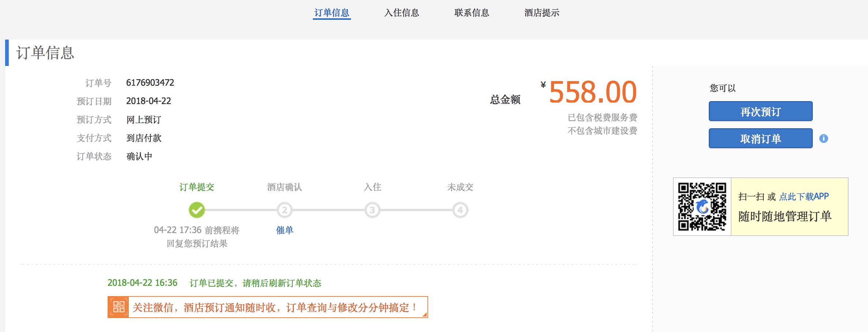Viewport: 868px width, 332px height.
Task: Click the 关注微信 banner text
Action: click(x=274, y=307)
